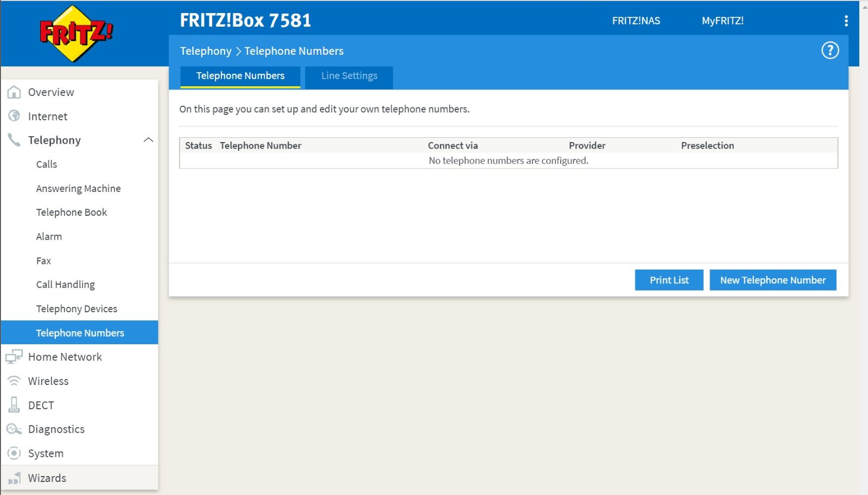Click the 'No telephone numbers are configured.' message
This screenshot has width=868, height=495.
pos(508,160)
